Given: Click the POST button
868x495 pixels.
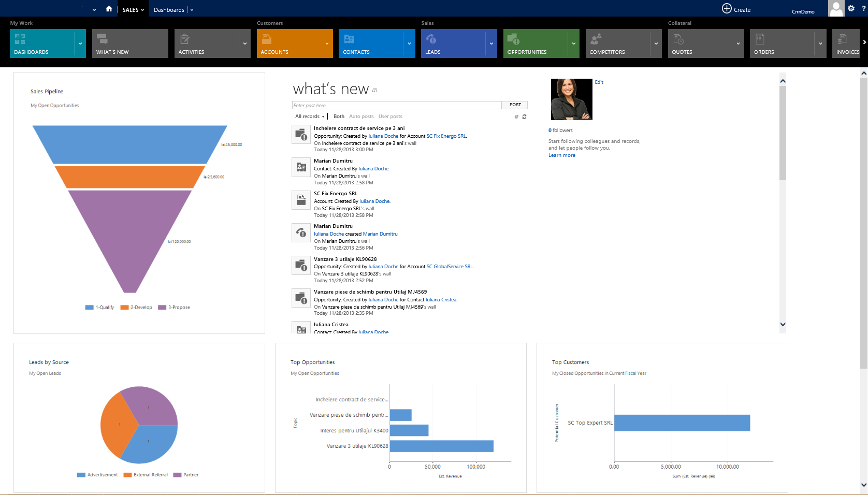Looking at the screenshot, I should coord(515,105).
